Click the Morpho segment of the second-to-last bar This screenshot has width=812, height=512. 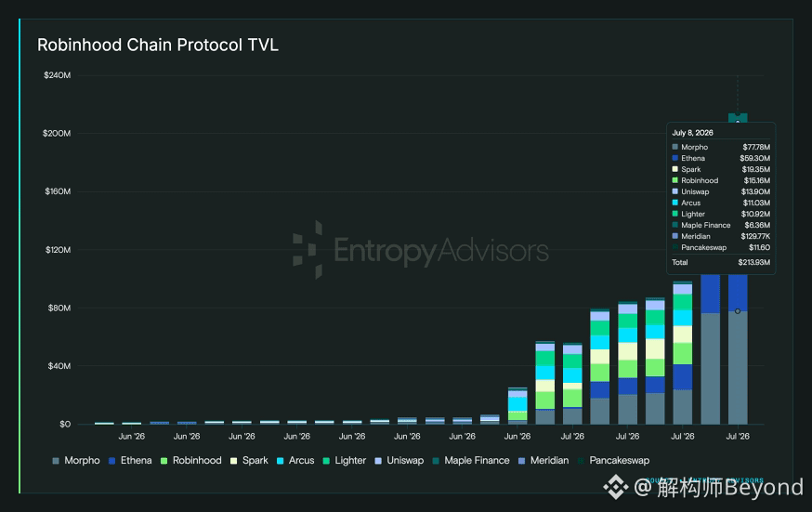tap(710, 369)
